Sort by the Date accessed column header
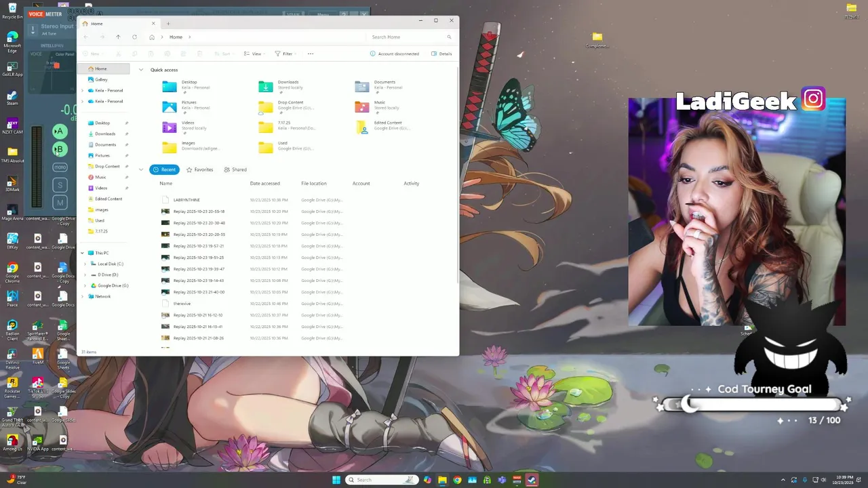This screenshot has height=488, width=868. (x=264, y=184)
